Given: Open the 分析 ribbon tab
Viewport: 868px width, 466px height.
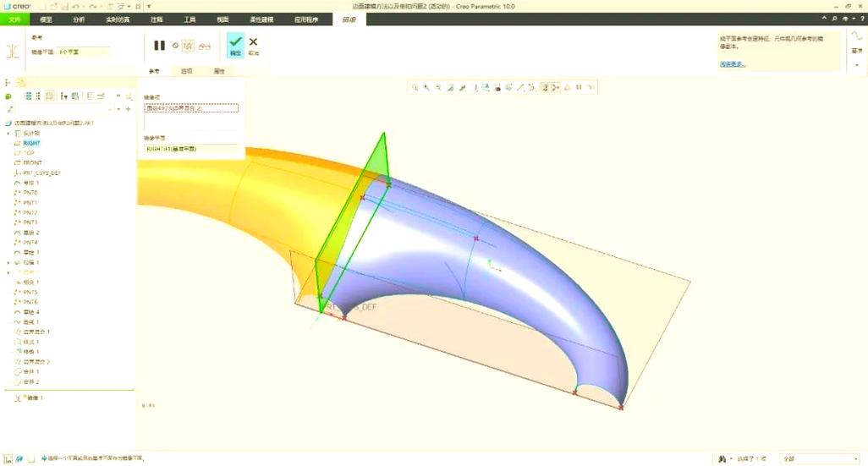Looking at the screenshot, I should pos(79,19).
